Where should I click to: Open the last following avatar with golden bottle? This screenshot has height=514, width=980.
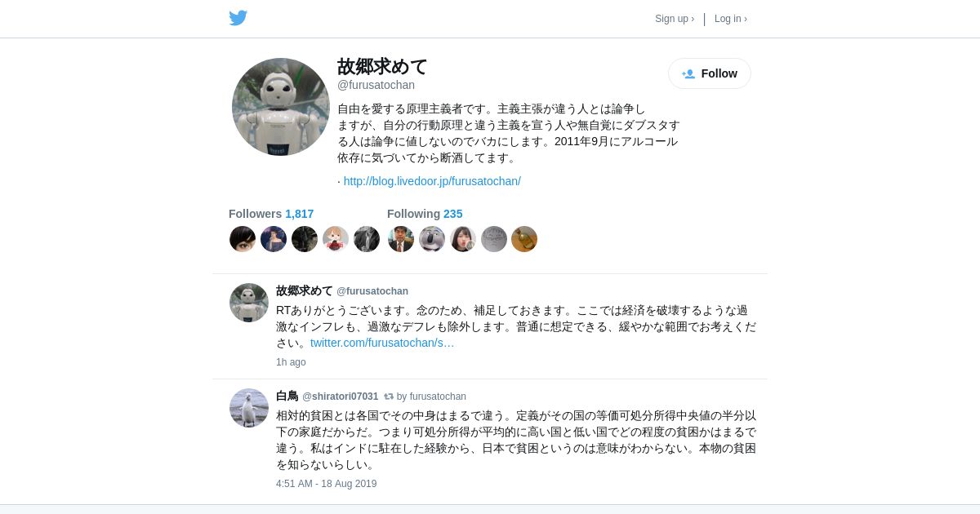click(524, 239)
